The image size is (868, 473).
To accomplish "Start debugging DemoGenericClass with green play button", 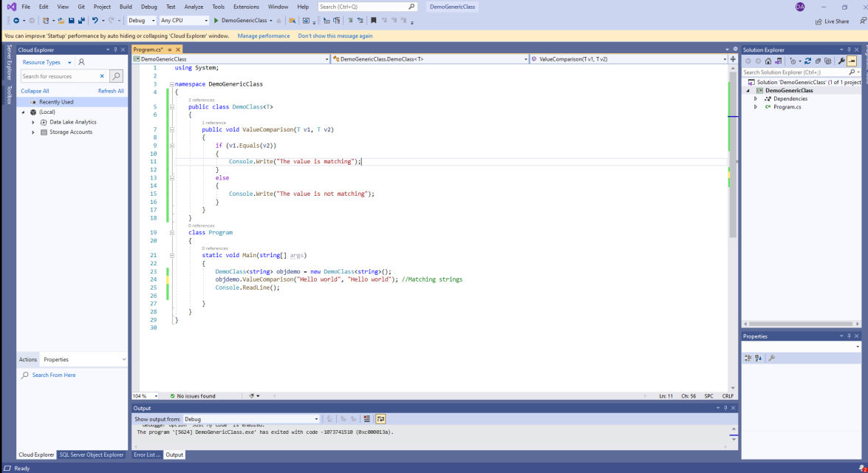I will [216, 21].
